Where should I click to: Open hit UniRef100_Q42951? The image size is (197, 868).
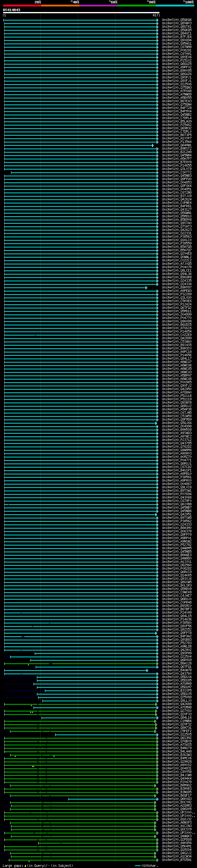pyautogui.click(x=176, y=515)
